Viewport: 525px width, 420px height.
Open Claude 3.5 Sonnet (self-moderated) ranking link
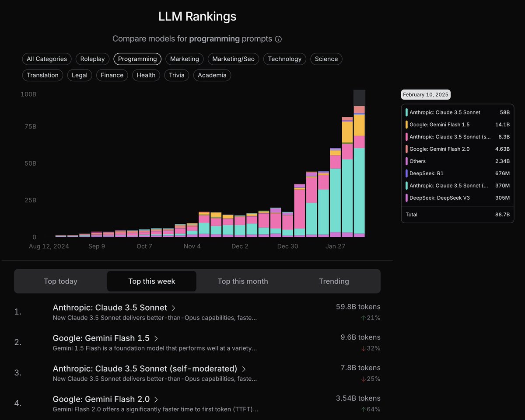click(145, 368)
